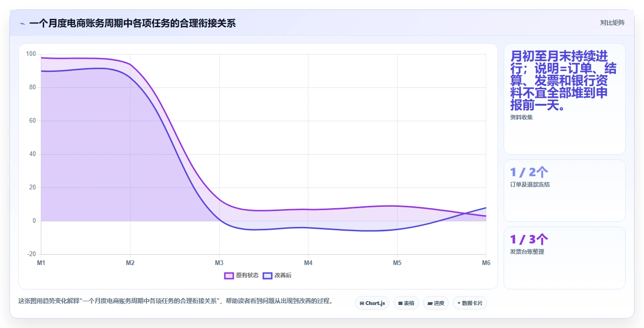Image resolution: width=644 pixels, height=328 pixels.
Task: Click the M5 x-axis label
Action: pyautogui.click(x=397, y=263)
